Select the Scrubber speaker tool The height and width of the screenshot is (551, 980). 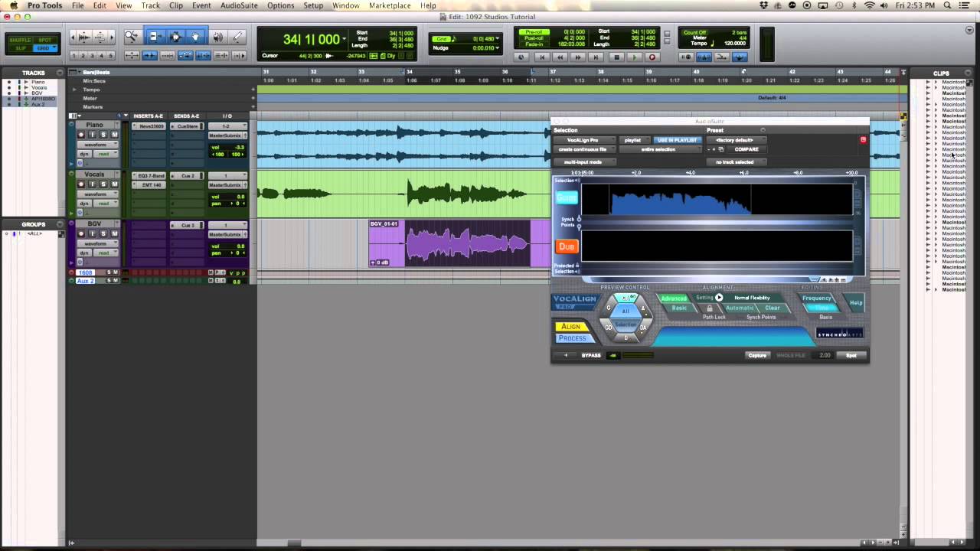pos(218,36)
